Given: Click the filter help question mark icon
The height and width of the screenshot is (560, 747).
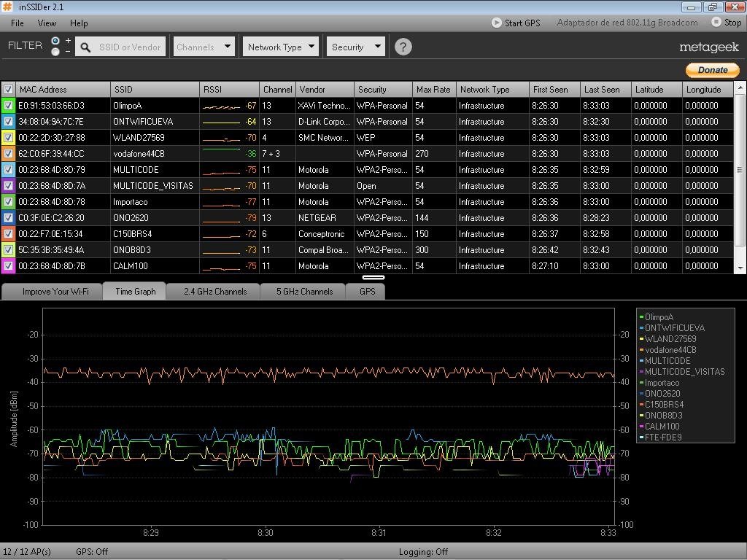Looking at the screenshot, I should (403, 47).
